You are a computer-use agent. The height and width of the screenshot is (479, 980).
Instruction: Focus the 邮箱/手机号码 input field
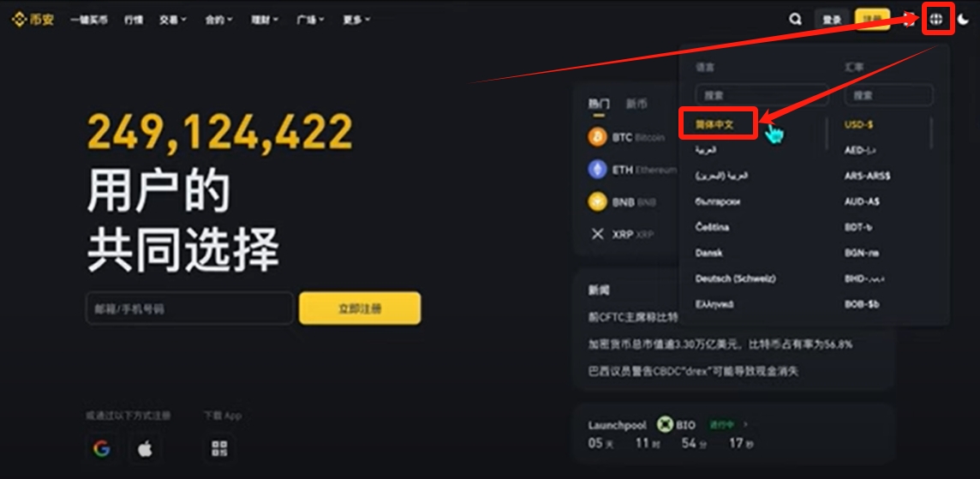click(190, 308)
